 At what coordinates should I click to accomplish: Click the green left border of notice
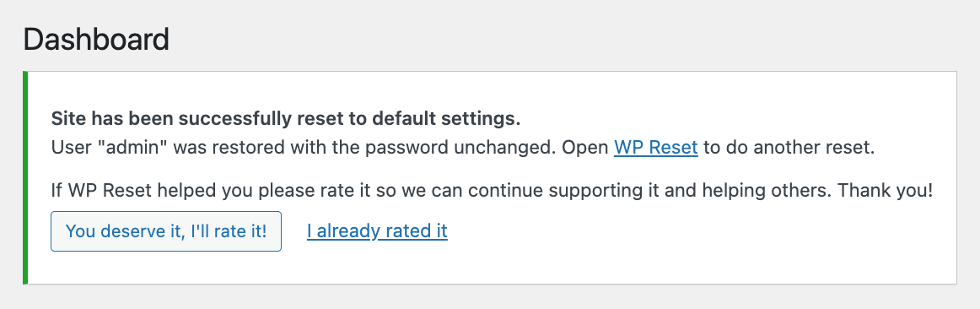[25, 177]
